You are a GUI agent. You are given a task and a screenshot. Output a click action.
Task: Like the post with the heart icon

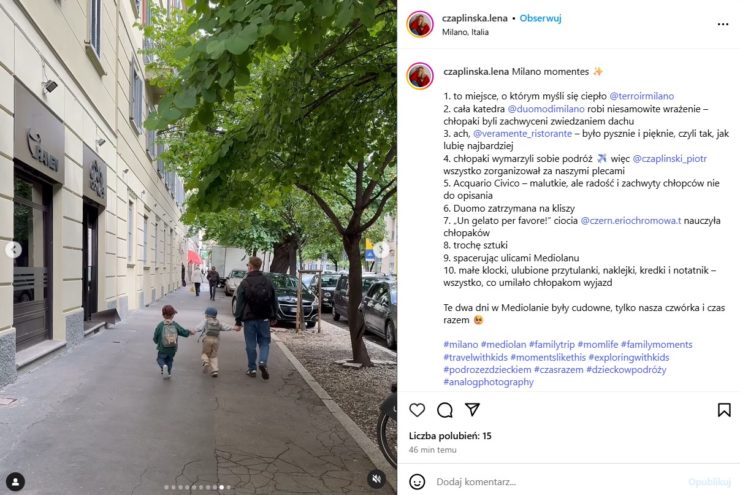[417, 410]
